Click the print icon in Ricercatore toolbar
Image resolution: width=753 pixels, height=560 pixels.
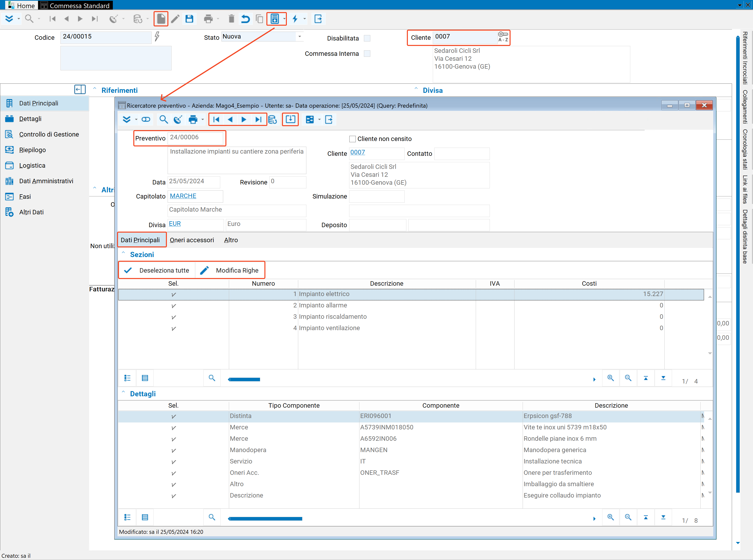[193, 119]
